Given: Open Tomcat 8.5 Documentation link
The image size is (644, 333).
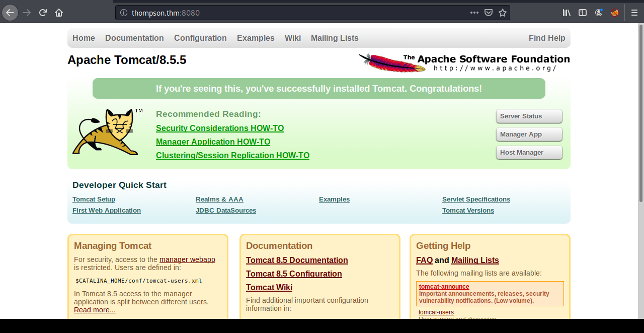Looking at the screenshot, I should pos(297,260).
